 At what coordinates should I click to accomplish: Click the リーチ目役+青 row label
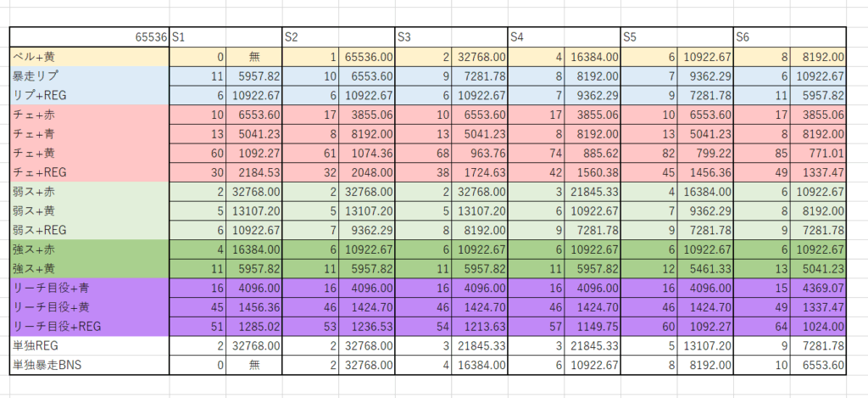click(x=90, y=288)
